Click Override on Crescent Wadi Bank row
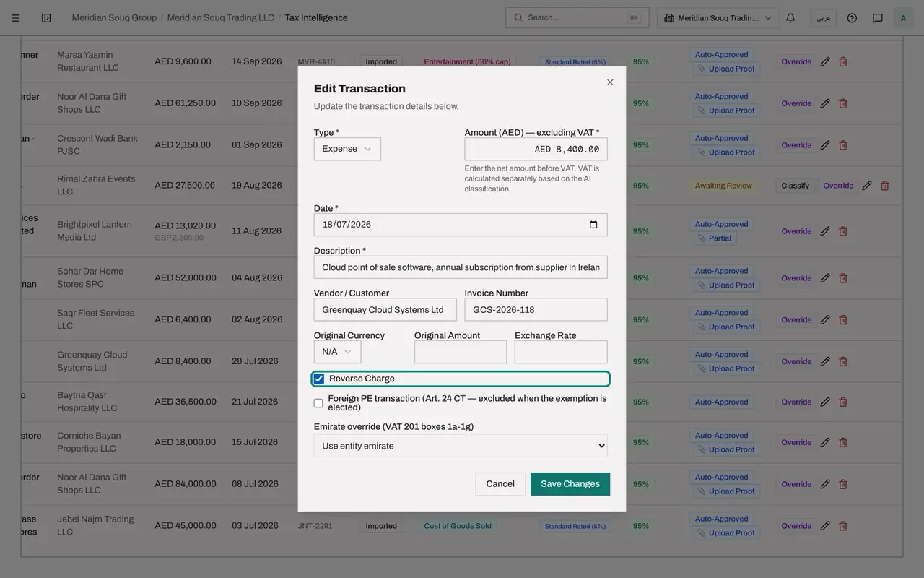Viewport: 924px width, 578px height. point(796,145)
